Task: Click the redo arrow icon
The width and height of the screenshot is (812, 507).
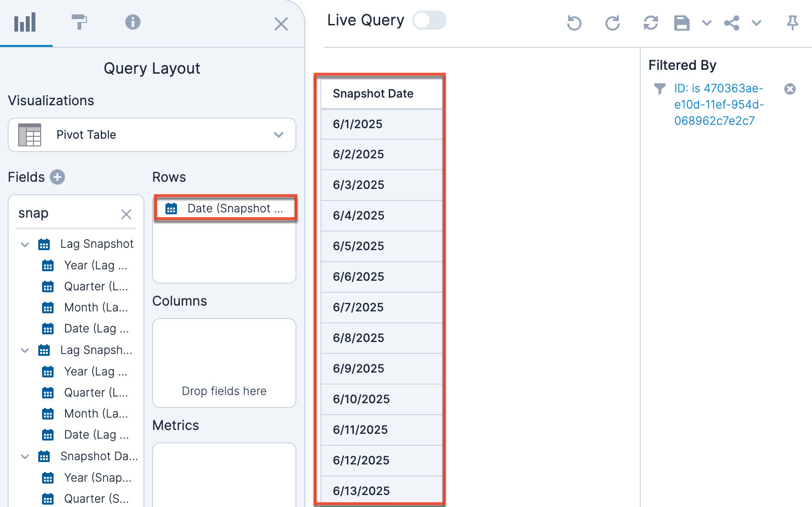Action: (613, 23)
